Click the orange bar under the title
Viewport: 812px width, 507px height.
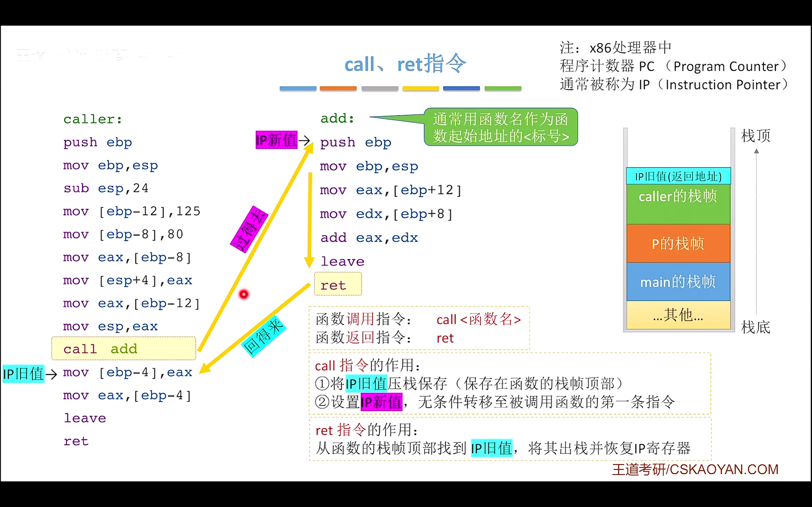[x=338, y=88]
